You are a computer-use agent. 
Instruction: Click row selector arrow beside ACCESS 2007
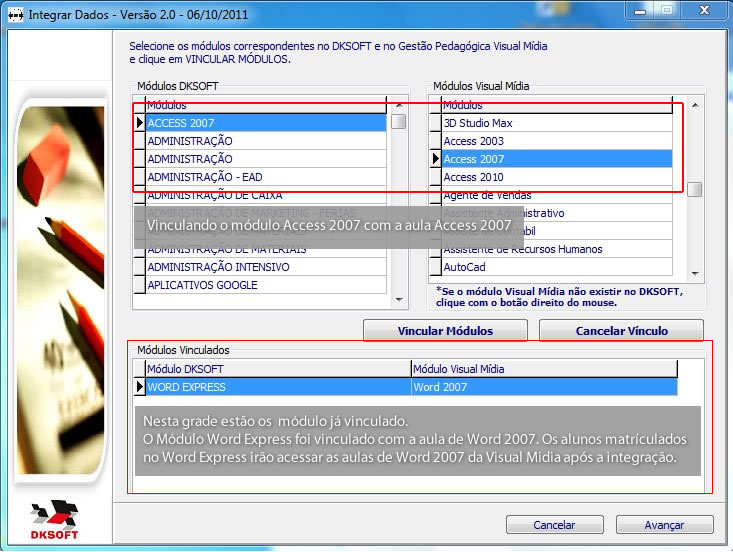(140, 123)
